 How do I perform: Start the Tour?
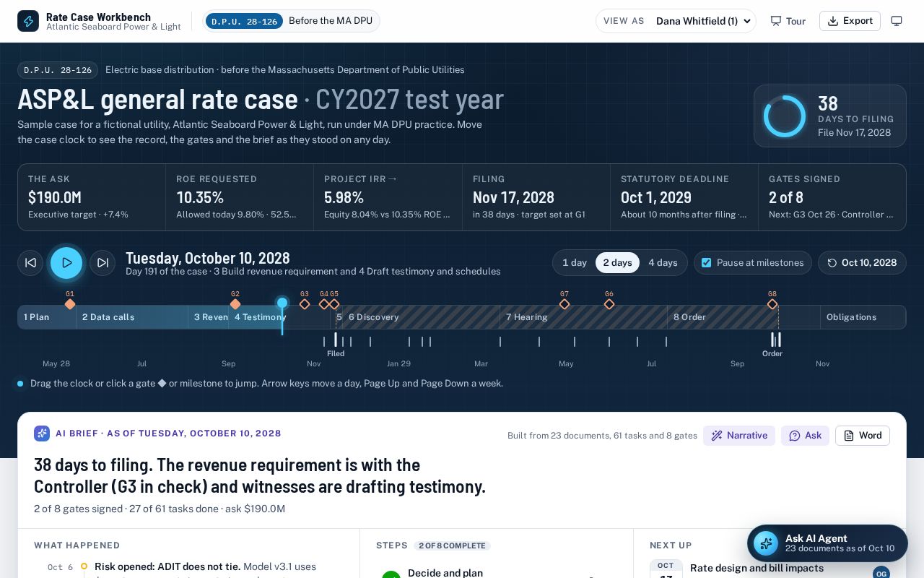788,21
